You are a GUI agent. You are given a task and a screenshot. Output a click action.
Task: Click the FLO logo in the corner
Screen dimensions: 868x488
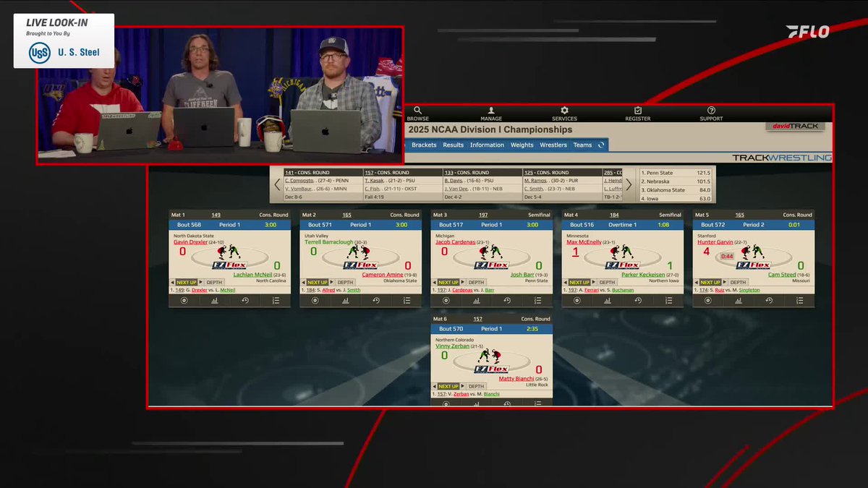[x=808, y=31]
